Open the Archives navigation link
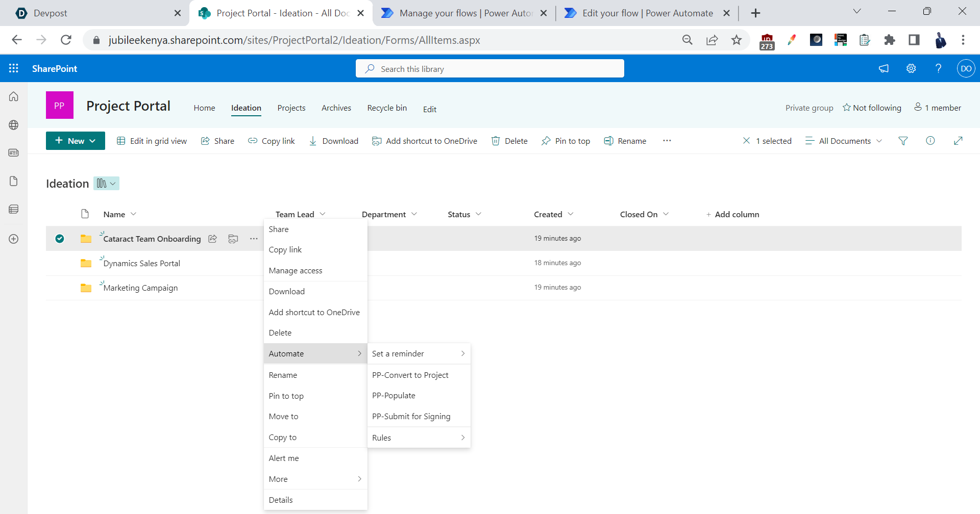Image resolution: width=980 pixels, height=514 pixels. [x=336, y=108]
